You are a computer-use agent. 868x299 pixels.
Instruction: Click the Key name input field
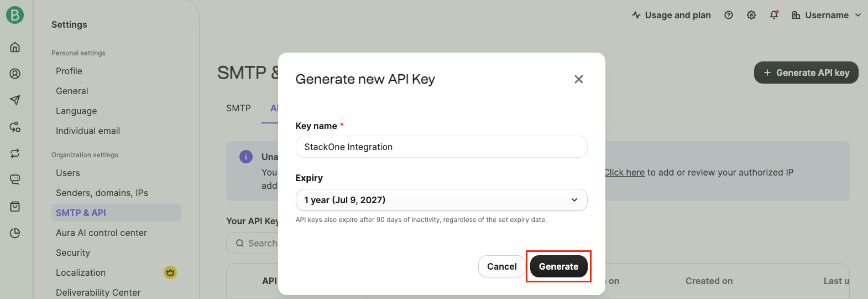(441, 147)
